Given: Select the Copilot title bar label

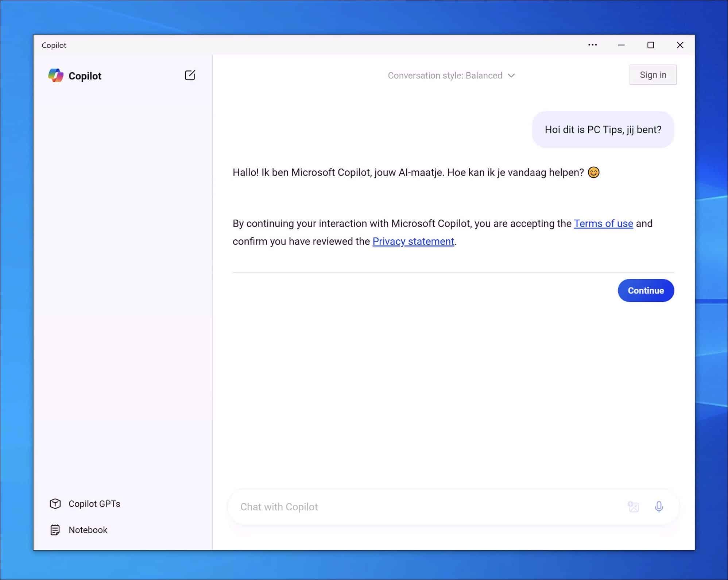Looking at the screenshot, I should 54,45.
